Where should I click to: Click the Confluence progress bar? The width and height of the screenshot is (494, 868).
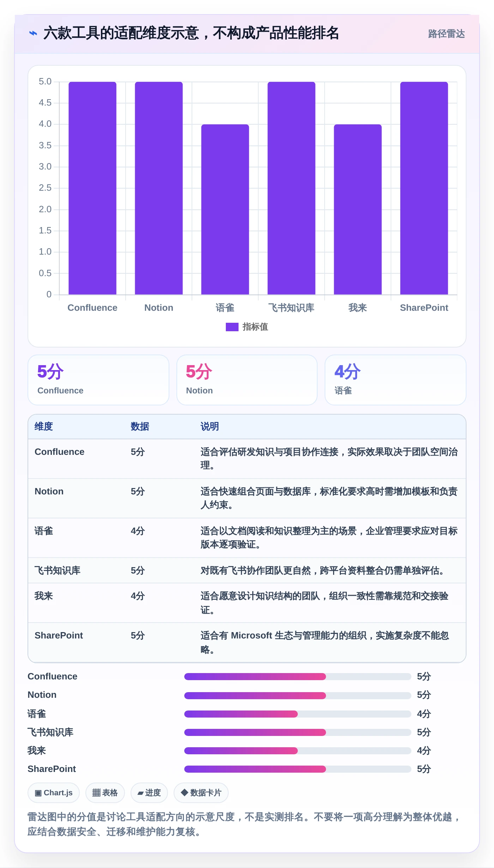pos(297,677)
